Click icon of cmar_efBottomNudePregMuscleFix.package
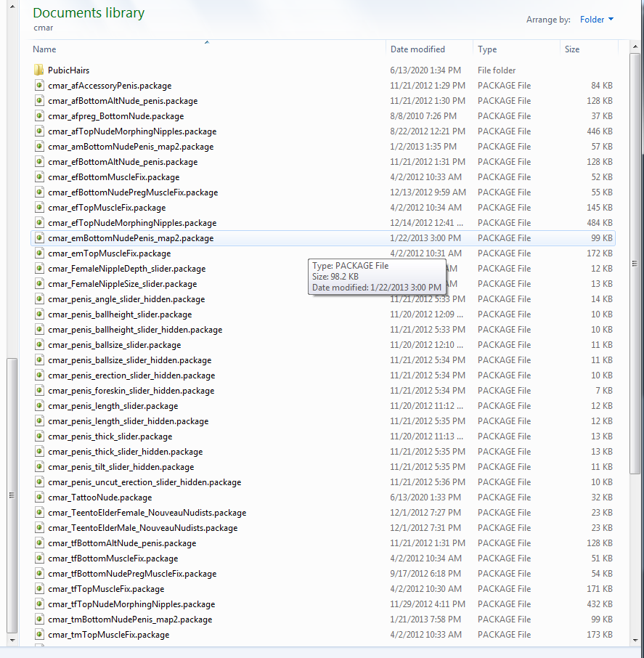The height and width of the screenshot is (658, 644). tap(39, 192)
